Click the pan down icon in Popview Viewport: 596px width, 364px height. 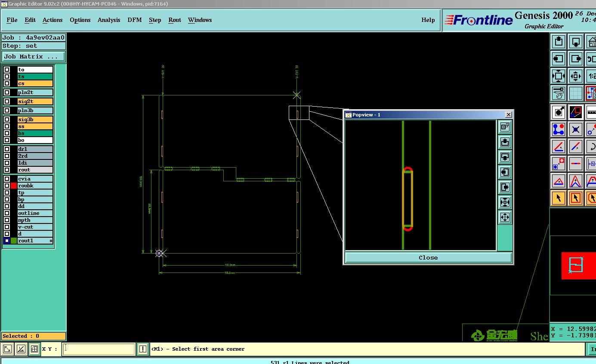click(x=505, y=157)
